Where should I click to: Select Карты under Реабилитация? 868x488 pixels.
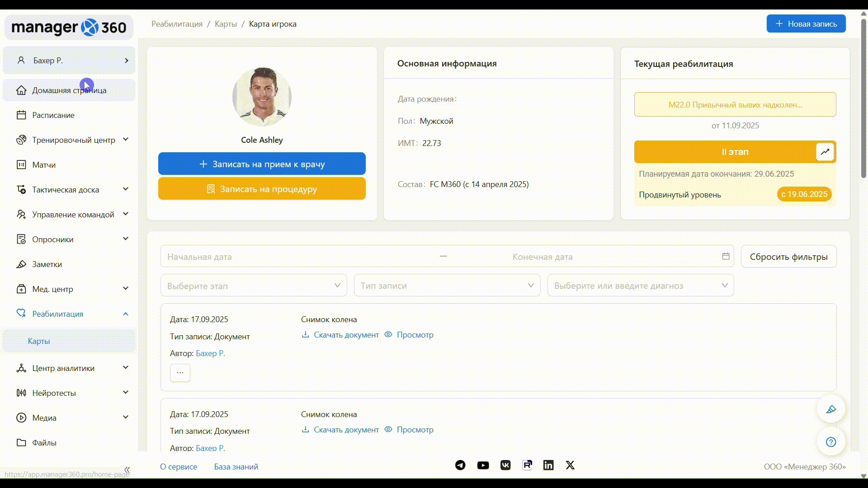coord(39,341)
